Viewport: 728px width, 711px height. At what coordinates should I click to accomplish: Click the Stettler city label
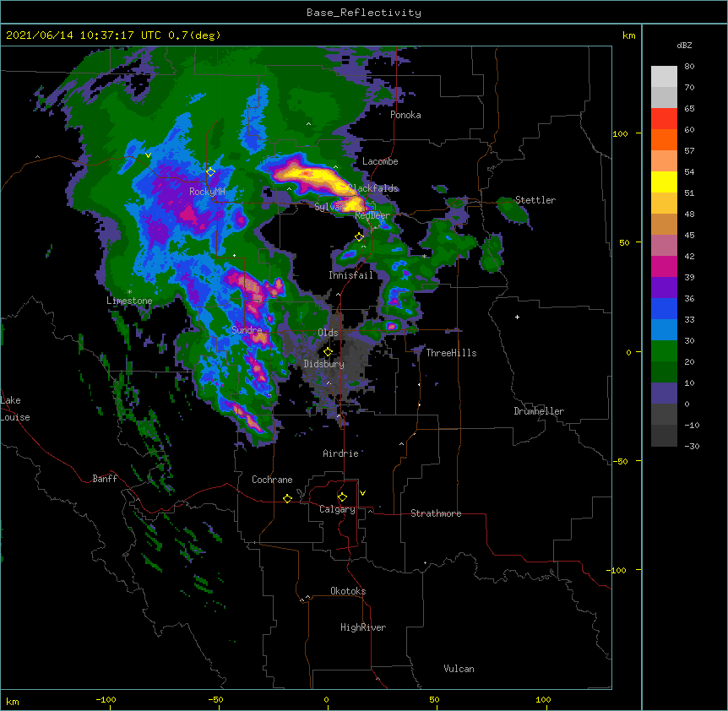click(535, 200)
